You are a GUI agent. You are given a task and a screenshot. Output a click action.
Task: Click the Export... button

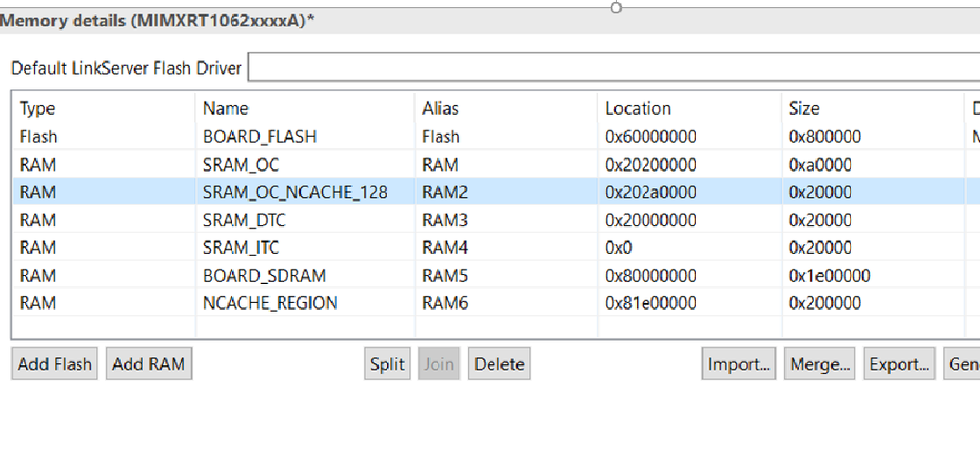[x=900, y=364]
